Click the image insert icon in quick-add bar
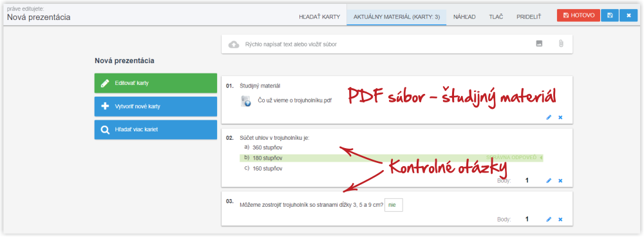Image resolution: width=644 pixels, height=237 pixels. [539, 44]
